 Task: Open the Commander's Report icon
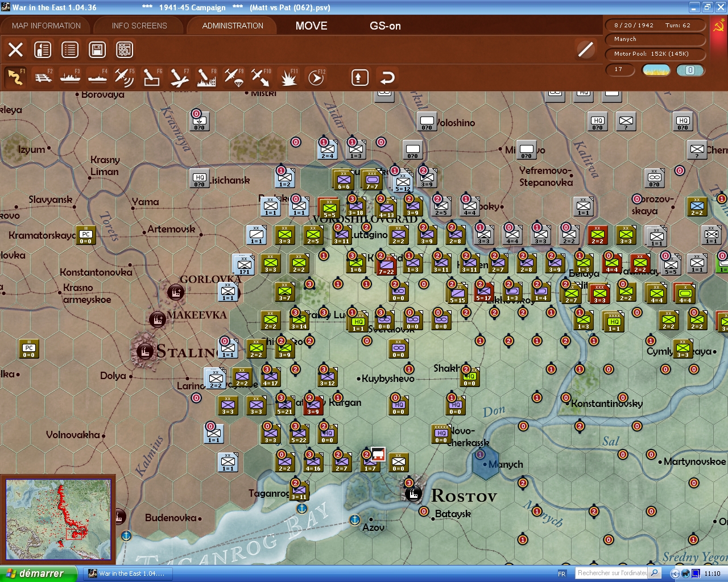[x=43, y=49]
